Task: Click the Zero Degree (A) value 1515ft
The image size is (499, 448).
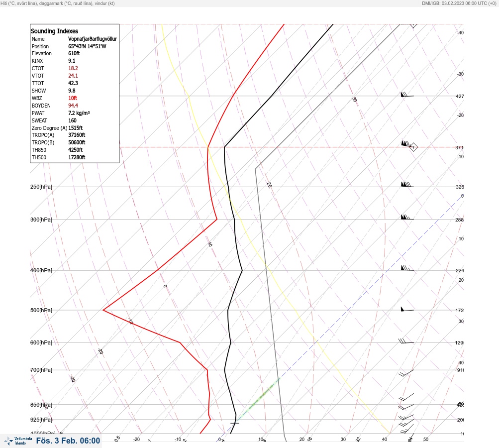Action: point(76,128)
